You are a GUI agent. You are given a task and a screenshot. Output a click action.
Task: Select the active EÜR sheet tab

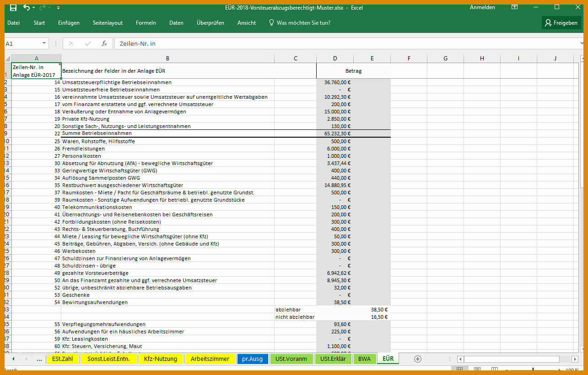(x=388, y=359)
